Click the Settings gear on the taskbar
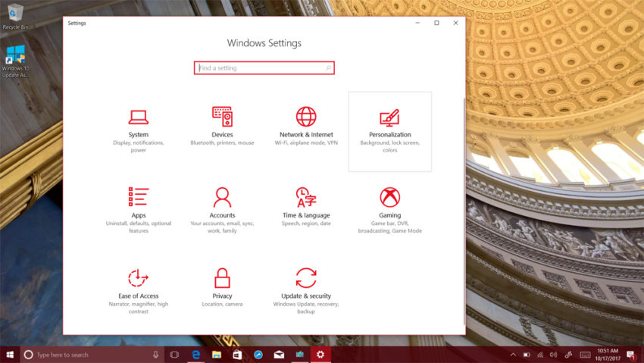The width and height of the screenshot is (644, 363). 320,355
